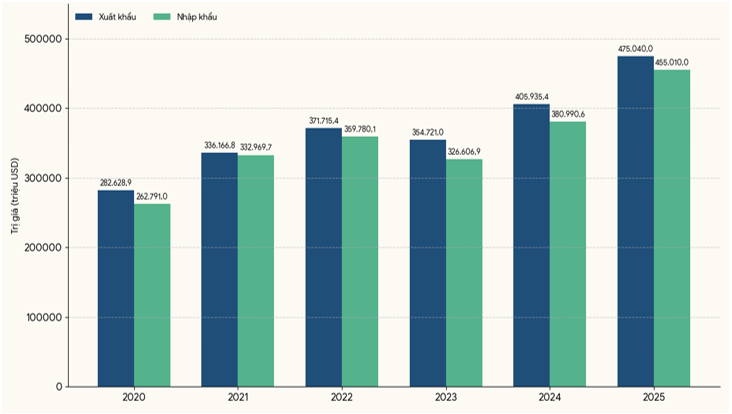Click the 2022 import bar
Viewport: 732px width, 414px height.
click(x=360, y=262)
